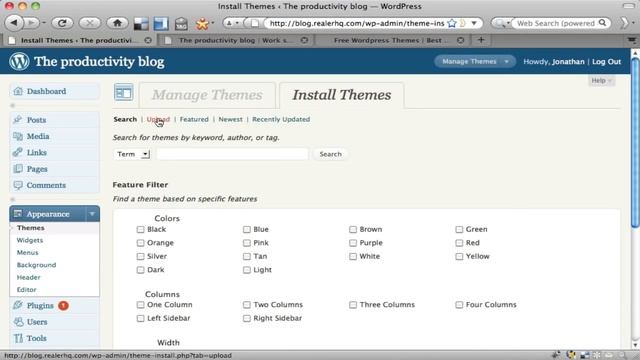Image resolution: width=640 pixels, height=360 pixels.
Task: Click the Users icon in sidebar
Action: (x=18, y=322)
